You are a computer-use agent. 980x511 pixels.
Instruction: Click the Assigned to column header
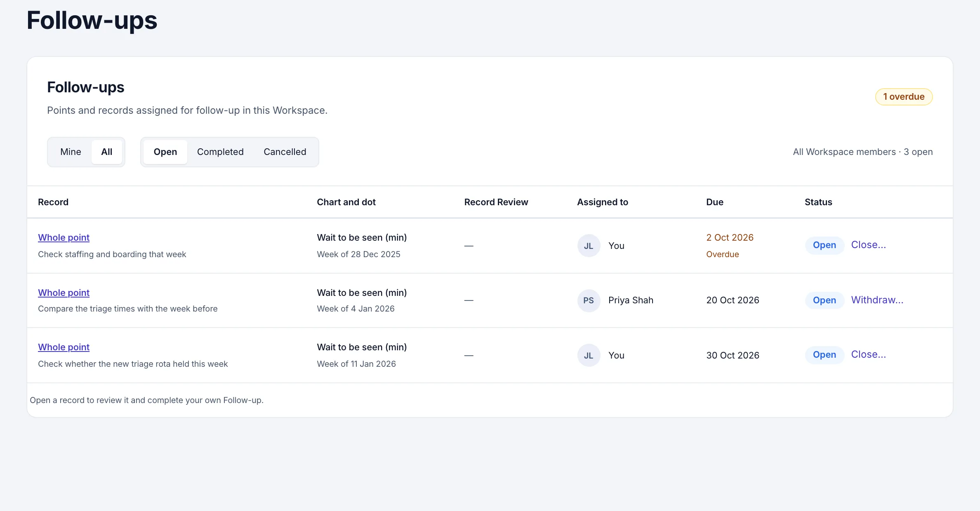(603, 202)
